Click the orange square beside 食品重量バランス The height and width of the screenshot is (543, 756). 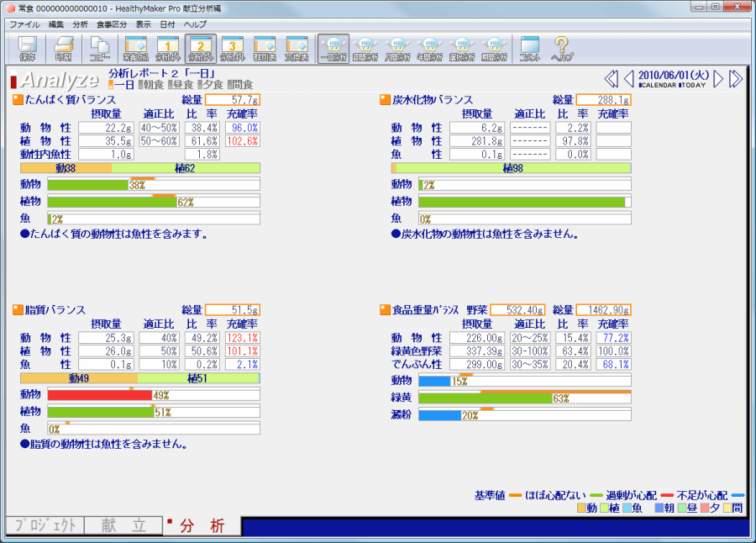click(385, 310)
